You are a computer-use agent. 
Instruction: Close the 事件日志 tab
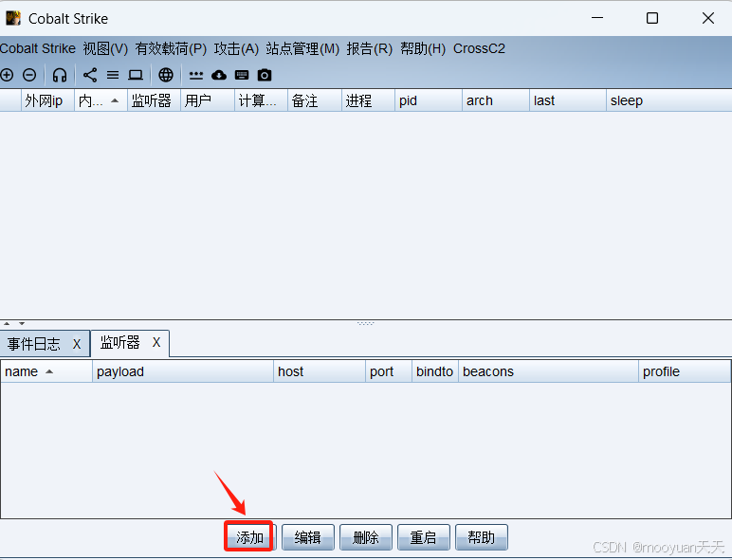(x=77, y=344)
